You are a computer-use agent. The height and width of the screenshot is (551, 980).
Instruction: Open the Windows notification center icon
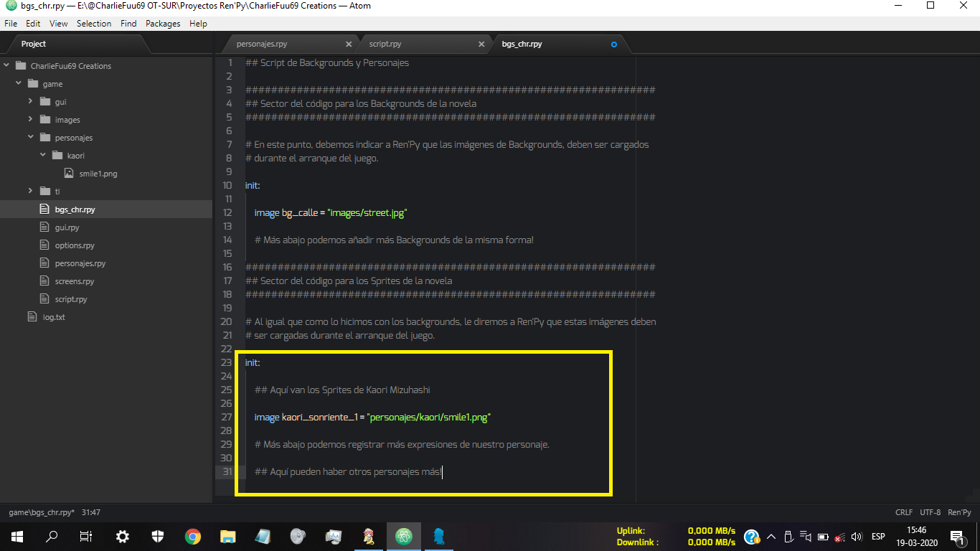coord(956,537)
